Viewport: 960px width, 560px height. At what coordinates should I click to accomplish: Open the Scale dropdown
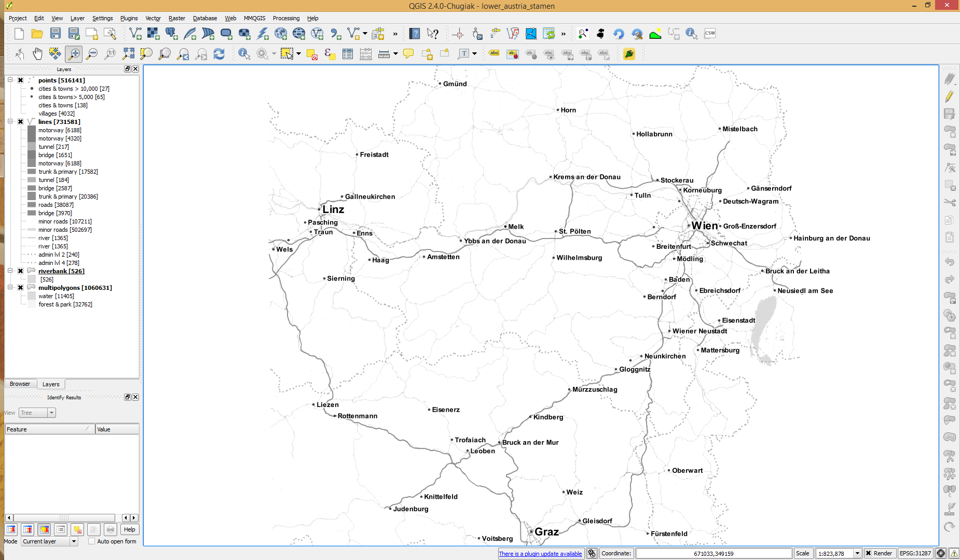[x=857, y=553]
